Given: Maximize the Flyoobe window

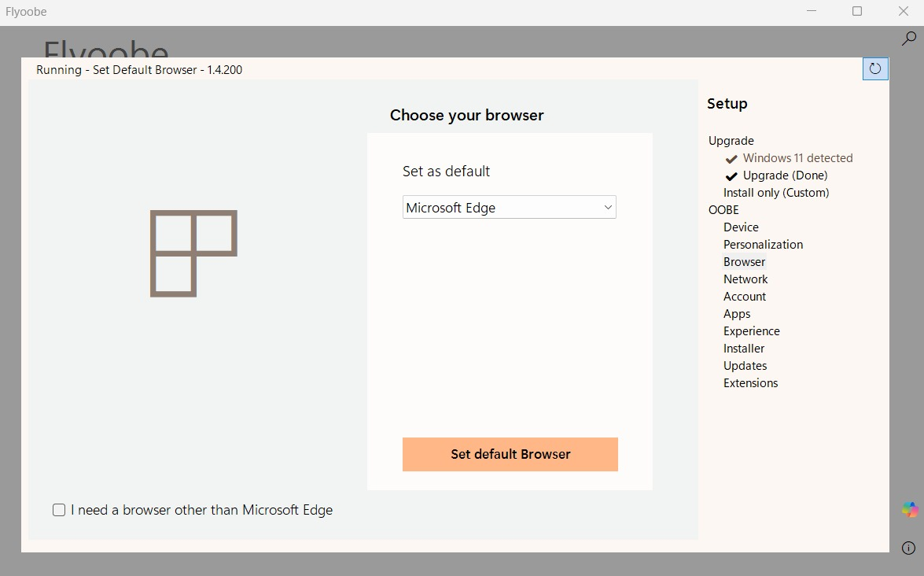Looking at the screenshot, I should [857, 11].
